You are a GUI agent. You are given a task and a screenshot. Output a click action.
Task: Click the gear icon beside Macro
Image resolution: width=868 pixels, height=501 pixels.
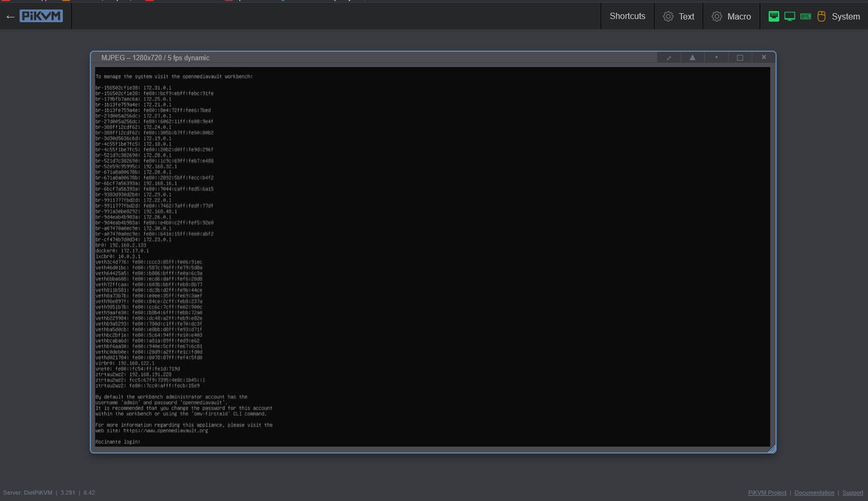coord(717,16)
